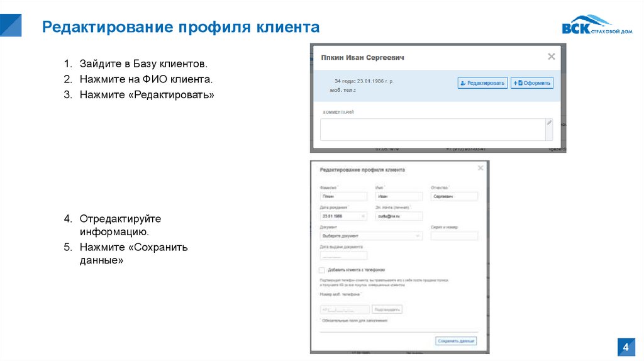Tick the Добавить клиента с телефоном checkbox

[x=322, y=270]
